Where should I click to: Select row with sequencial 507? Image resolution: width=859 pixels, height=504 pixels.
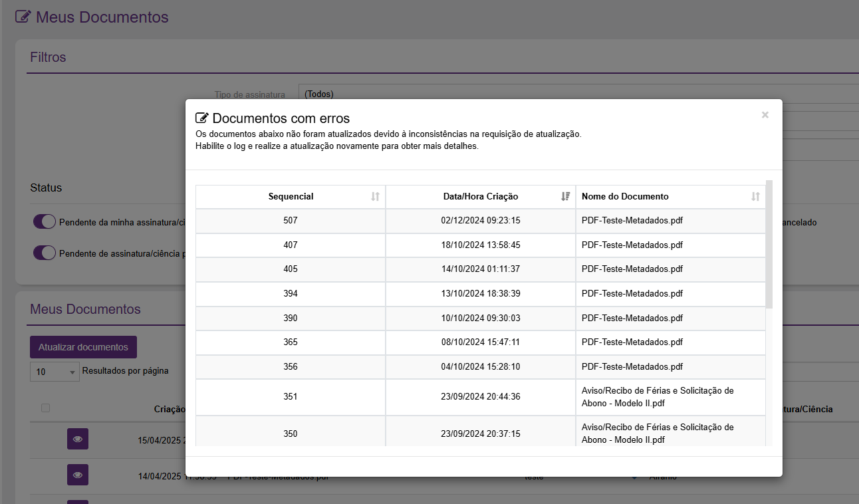click(x=291, y=221)
